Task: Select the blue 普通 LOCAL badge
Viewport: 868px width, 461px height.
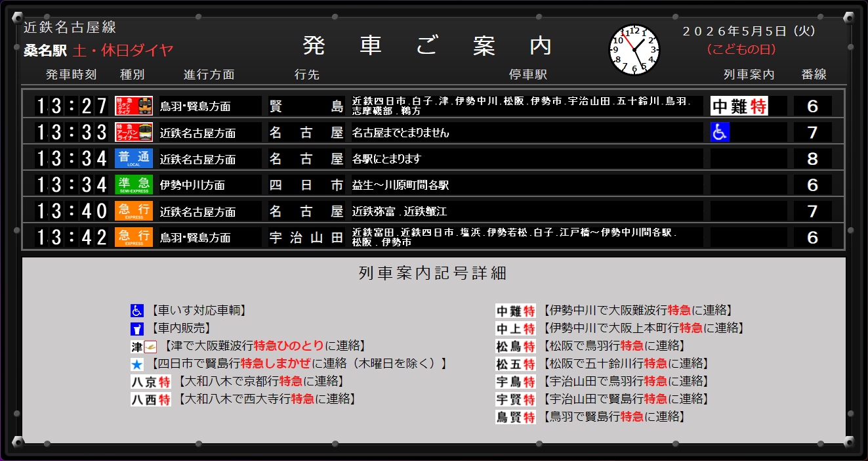Action: tap(134, 158)
